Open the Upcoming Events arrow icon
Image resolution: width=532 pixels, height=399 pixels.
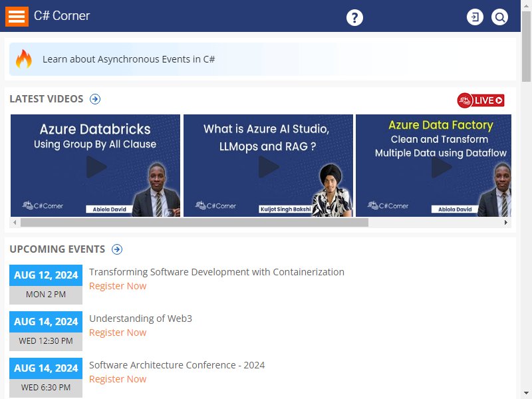tap(117, 249)
